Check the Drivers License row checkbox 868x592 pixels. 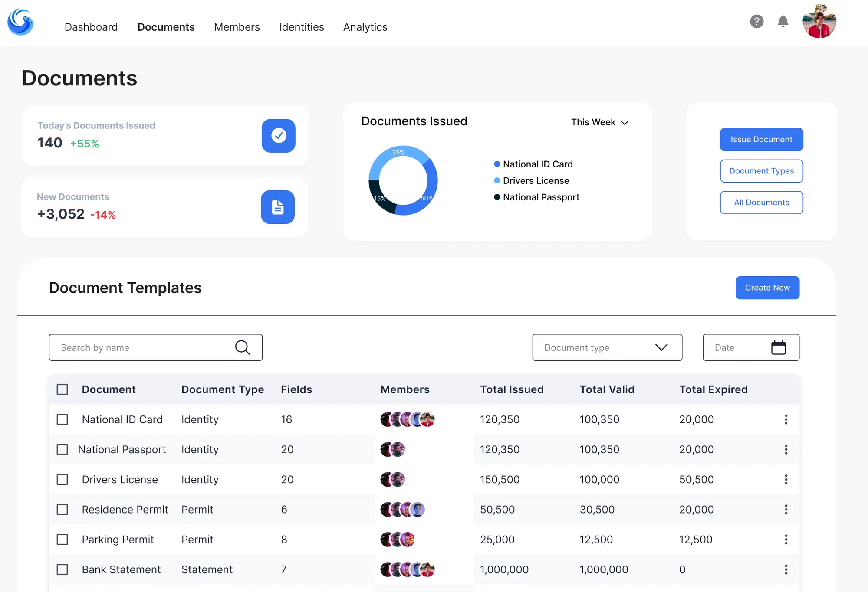click(x=62, y=480)
